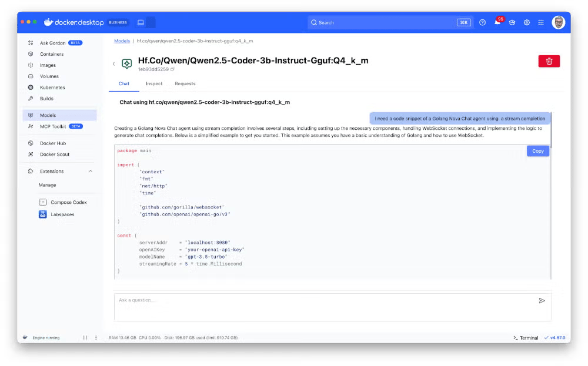Click the help question mark icon
This screenshot has width=588, height=366.
click(482, 22)
